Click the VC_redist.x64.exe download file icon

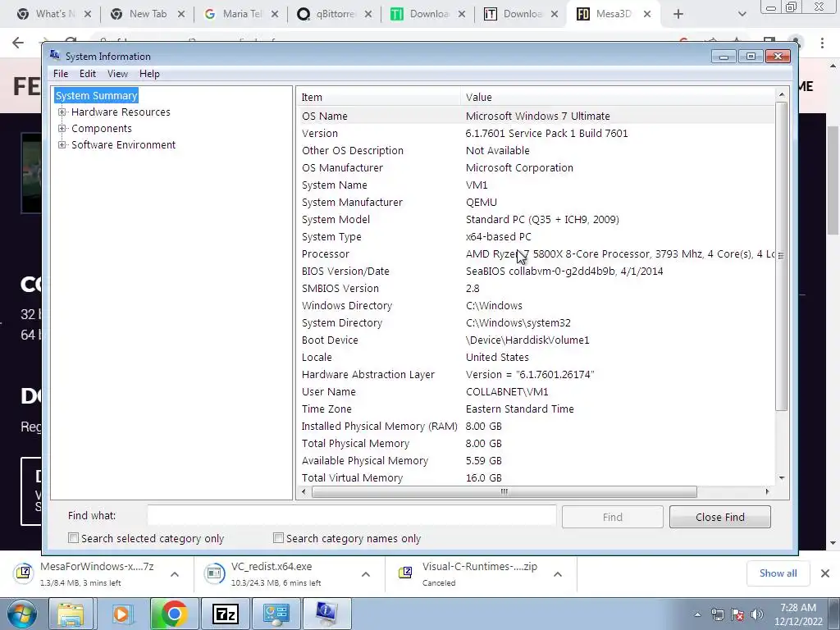click(x=214, y=573)
